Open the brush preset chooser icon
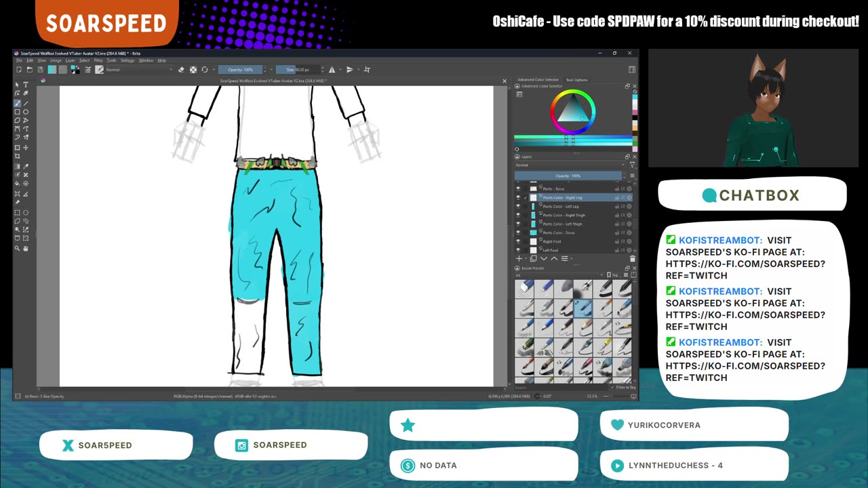Viewport: 868px width, 488px height. click(x=99, y=70)
